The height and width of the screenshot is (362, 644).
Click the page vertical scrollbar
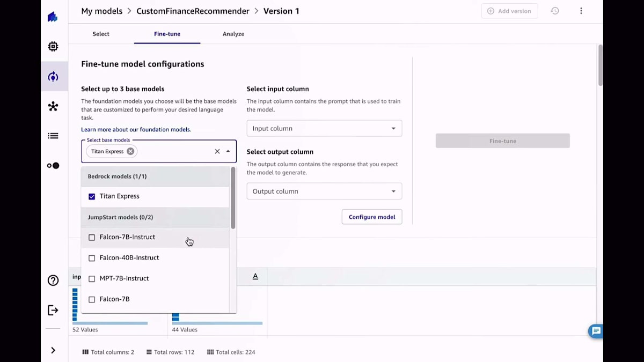601,65
